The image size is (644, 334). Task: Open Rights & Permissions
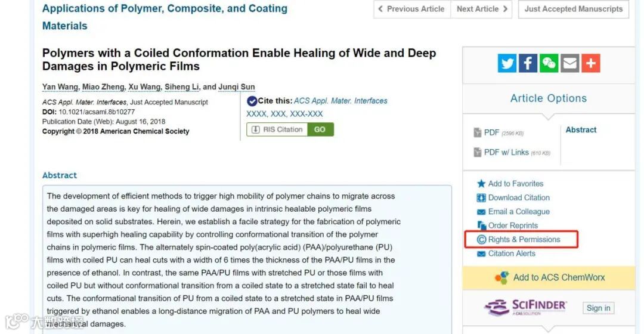tap(524, 240)
